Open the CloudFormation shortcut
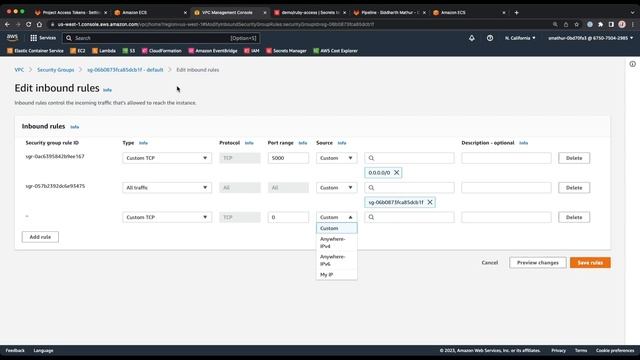Viewport: 640px width, 360px height. pos(162,51)
